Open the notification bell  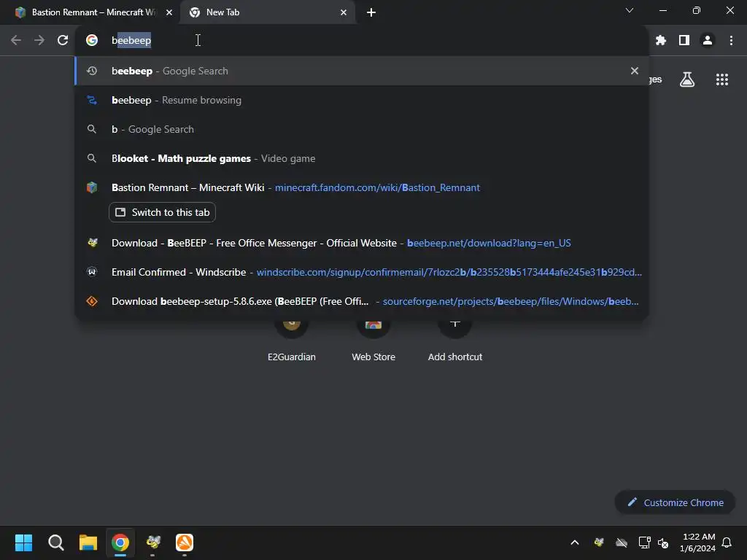727,542
